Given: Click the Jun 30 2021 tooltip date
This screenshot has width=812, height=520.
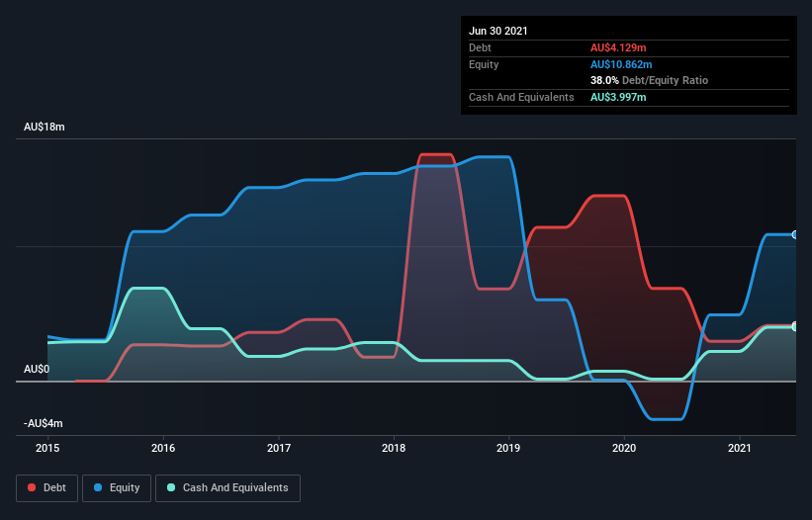Looking at the screenshot, I should click(498, 31).
